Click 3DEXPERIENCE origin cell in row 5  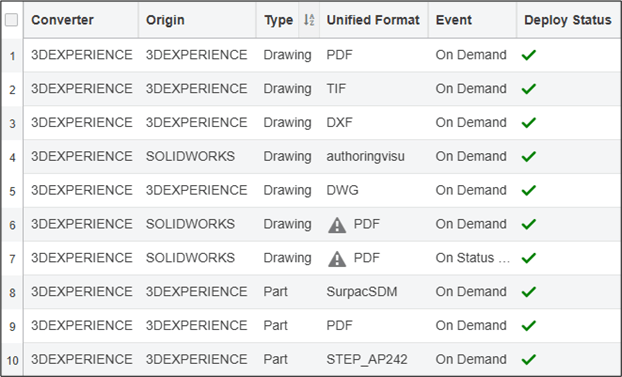click(x=196, y=190)
